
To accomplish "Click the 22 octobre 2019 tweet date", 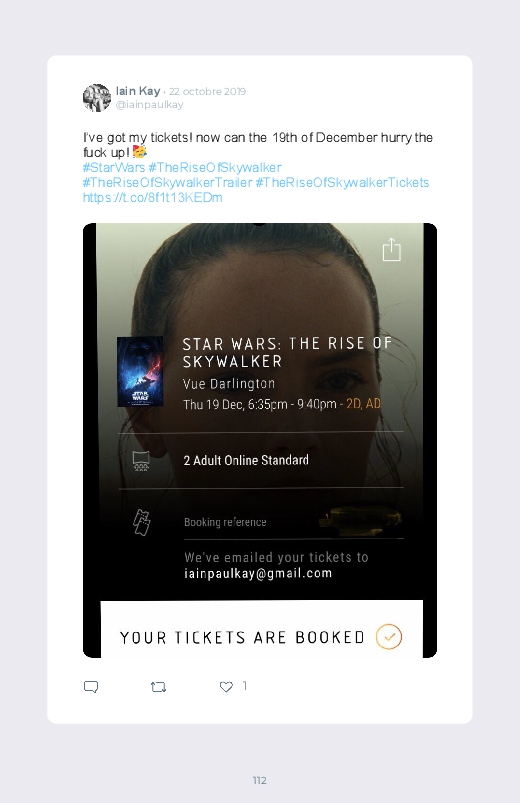I will pyautogui.click(x=207, y=92).
